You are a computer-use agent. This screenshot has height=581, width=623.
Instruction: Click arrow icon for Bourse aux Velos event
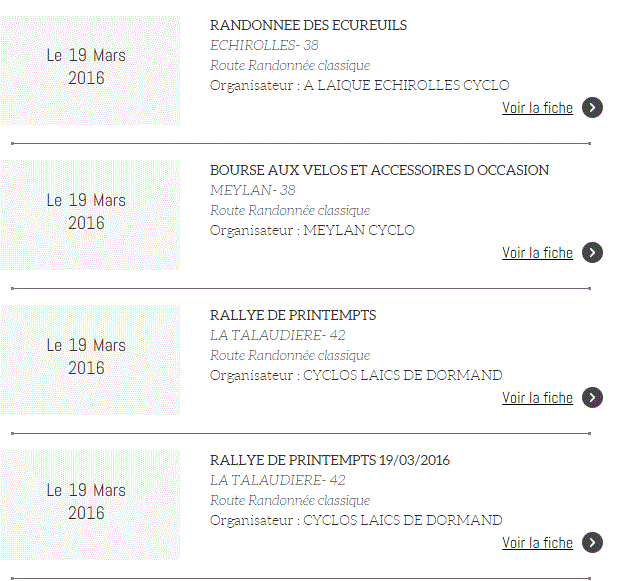pyautogui.click(x=592, y=252)
